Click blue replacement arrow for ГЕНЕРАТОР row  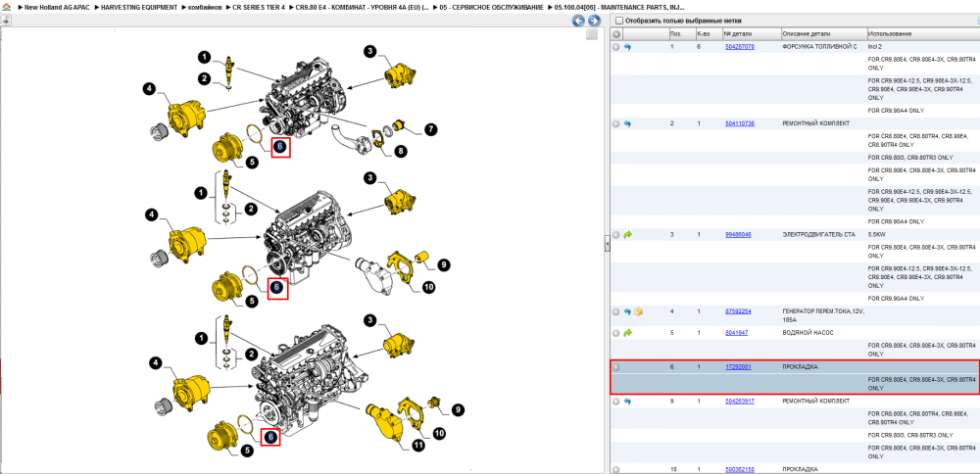pos(627,311)
